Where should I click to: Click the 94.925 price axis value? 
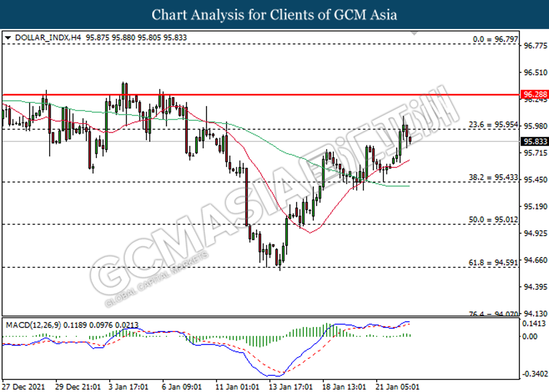(x=535, y=234)
